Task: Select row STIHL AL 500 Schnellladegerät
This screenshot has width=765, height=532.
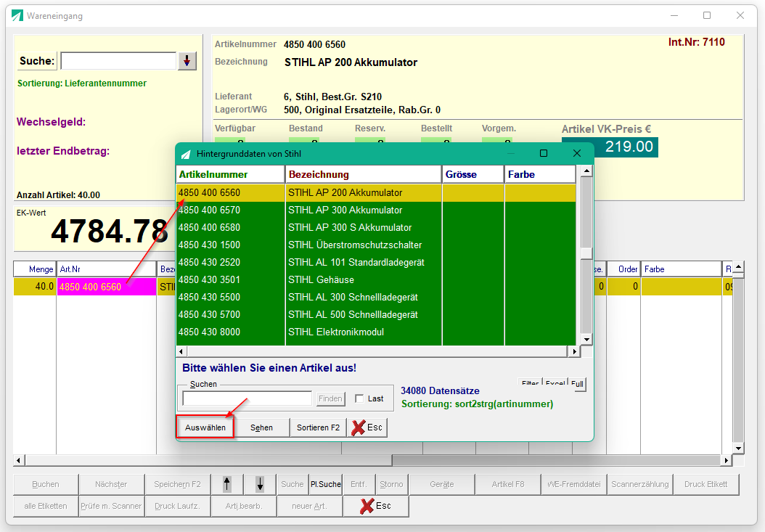Action: (x=376, y=315)
